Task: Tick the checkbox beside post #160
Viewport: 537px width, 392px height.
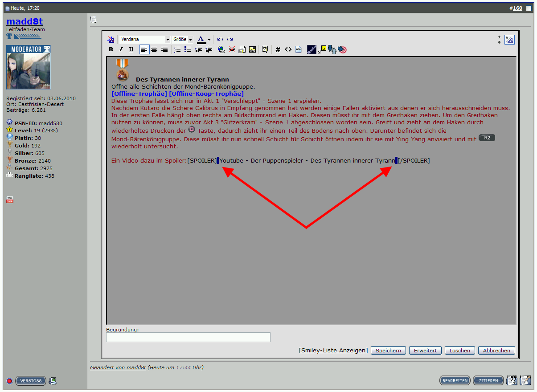Action: [x=529, y=8]
